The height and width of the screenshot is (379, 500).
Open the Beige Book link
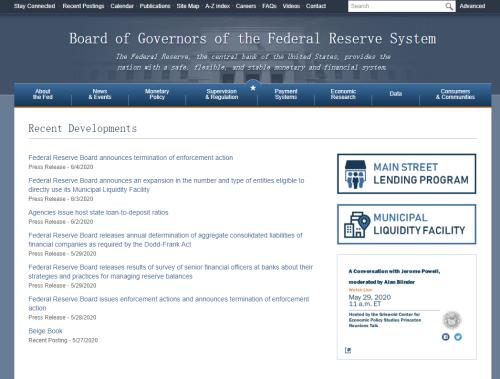[x=45, y=331]
